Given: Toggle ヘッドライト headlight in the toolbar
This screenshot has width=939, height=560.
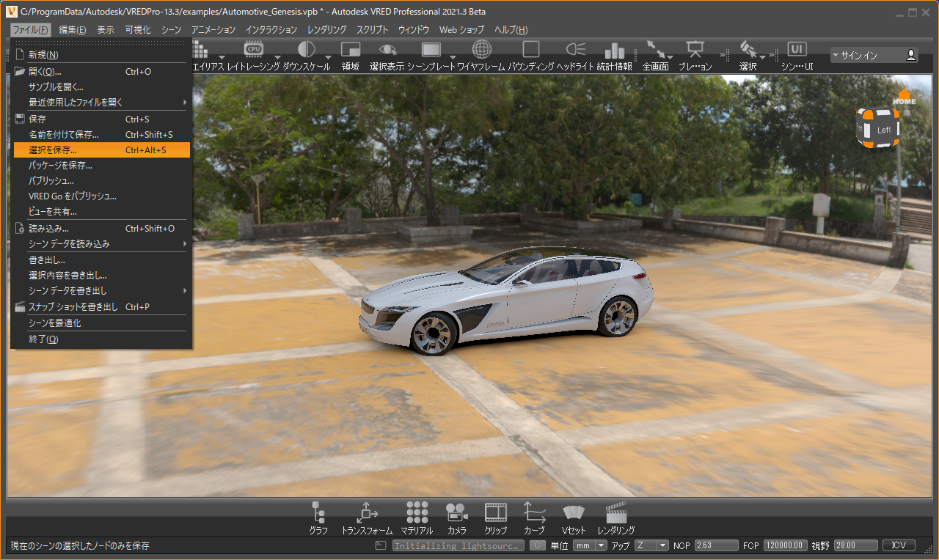Looking at the screenshot, I should tap(575, 51).
